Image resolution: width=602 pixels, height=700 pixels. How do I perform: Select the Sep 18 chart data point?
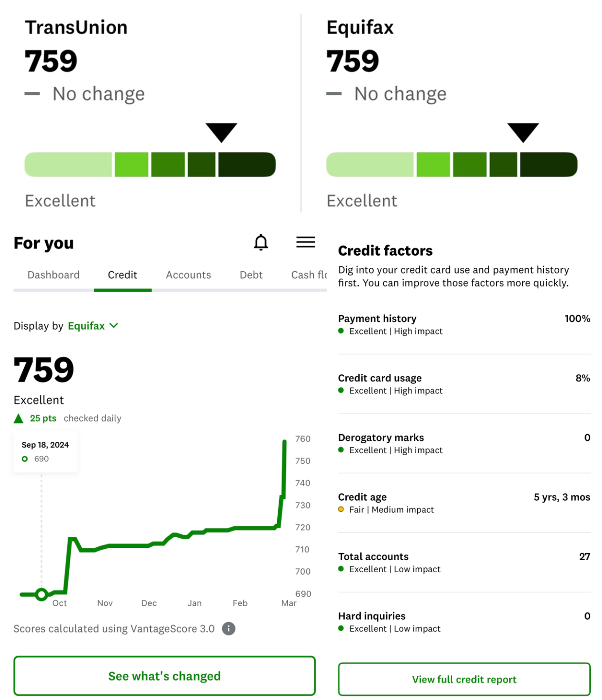tap(41, 594)
